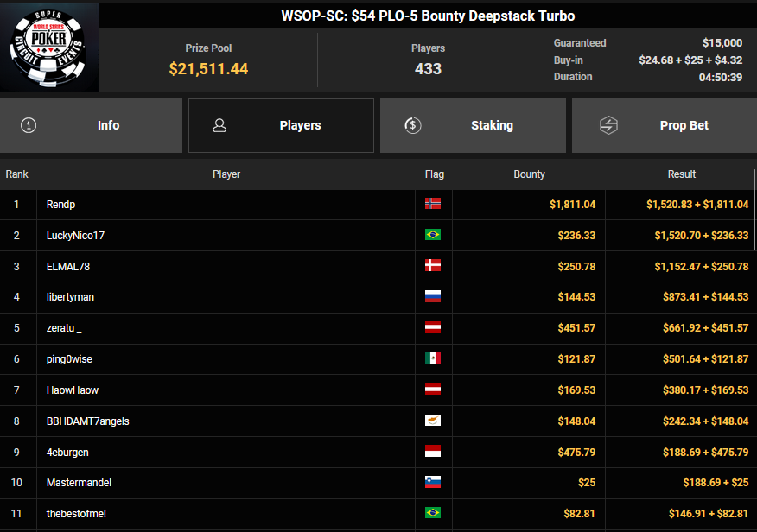The image size is (757, 532).
Task: Click the Prop Bet hexagon icon
Action: 608,125
